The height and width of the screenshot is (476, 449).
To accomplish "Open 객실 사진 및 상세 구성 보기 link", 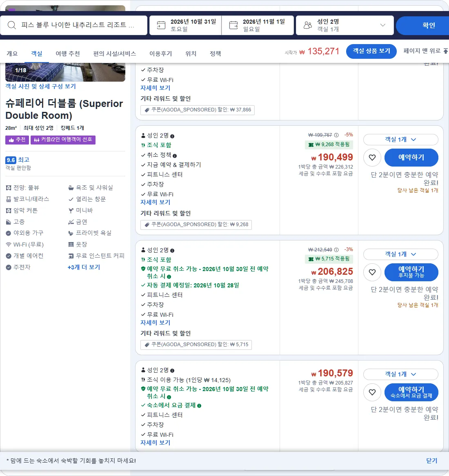I will pyautogui.click(x=41, y=86).
